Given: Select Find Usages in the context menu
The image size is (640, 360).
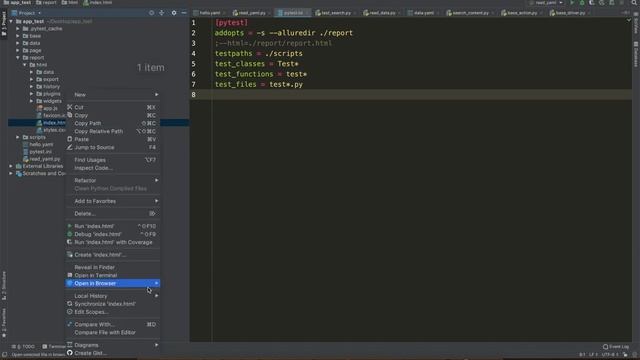Looking at the screenshot, I should coord(113,160).
